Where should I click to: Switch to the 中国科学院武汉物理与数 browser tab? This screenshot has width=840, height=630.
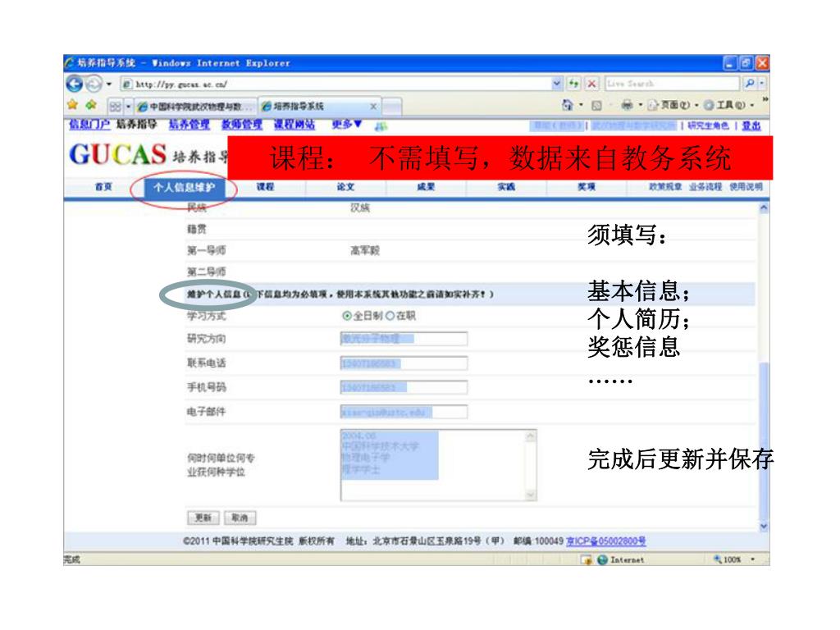click(195, 107)
